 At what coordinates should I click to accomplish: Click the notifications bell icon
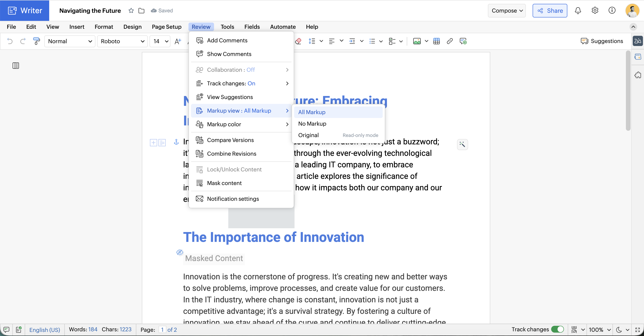click(x=578, y=10)
